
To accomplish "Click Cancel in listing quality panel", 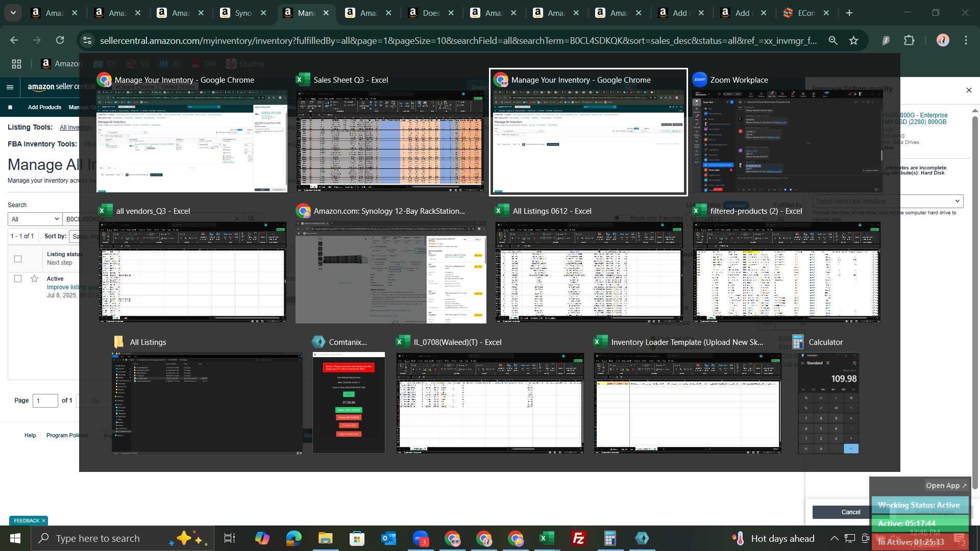I will [850, 512].
